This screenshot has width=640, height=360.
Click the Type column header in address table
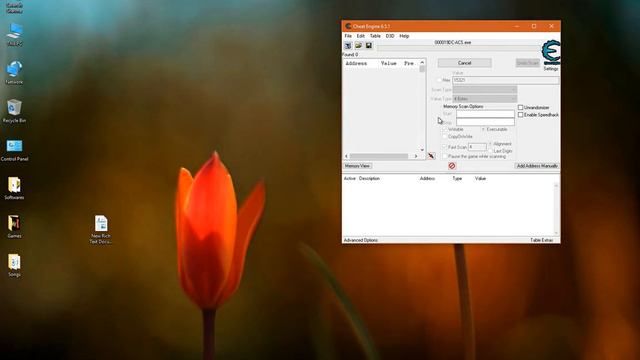457,178
